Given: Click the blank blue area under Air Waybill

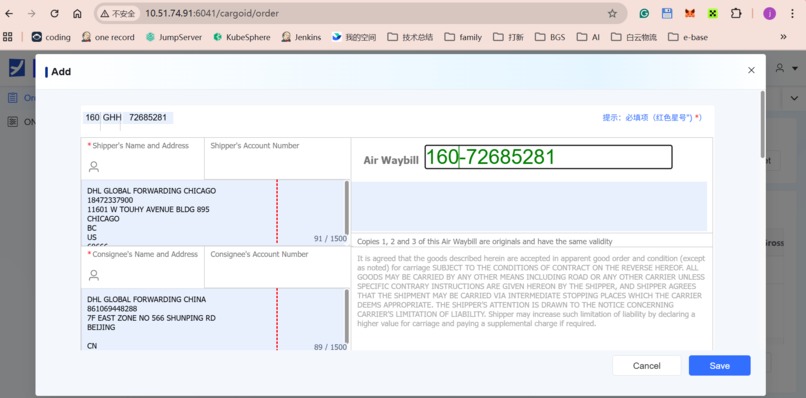Looking at the screenshot, I should coord(529,206).
